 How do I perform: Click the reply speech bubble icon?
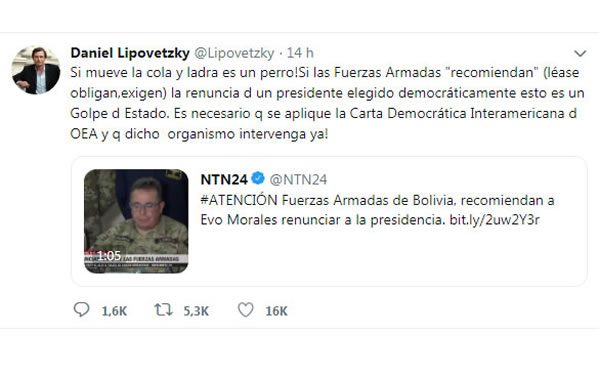click(82, 310)
